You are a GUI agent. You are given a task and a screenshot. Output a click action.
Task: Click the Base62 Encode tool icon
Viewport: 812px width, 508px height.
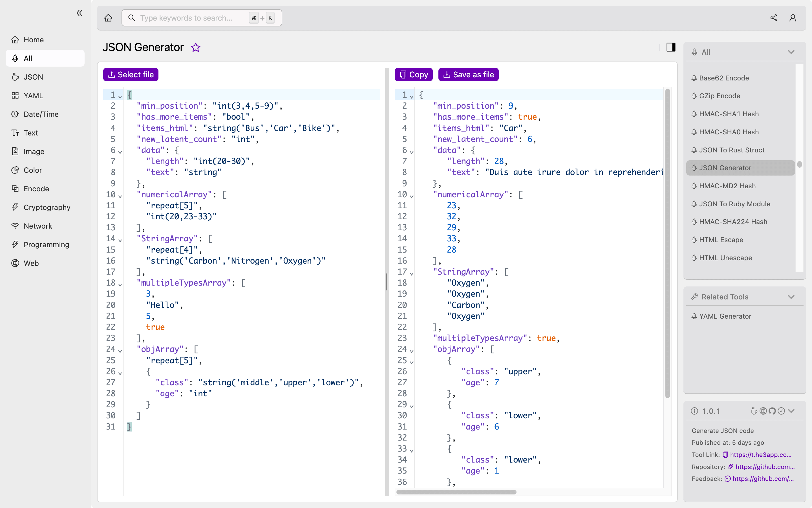pyautogui.click(x=694, y=78)
